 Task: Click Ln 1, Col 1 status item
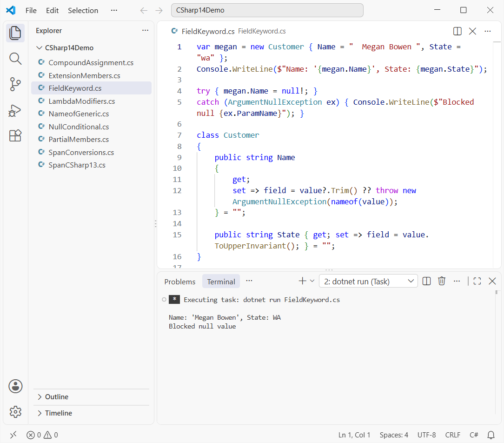(x=354, y=435)
